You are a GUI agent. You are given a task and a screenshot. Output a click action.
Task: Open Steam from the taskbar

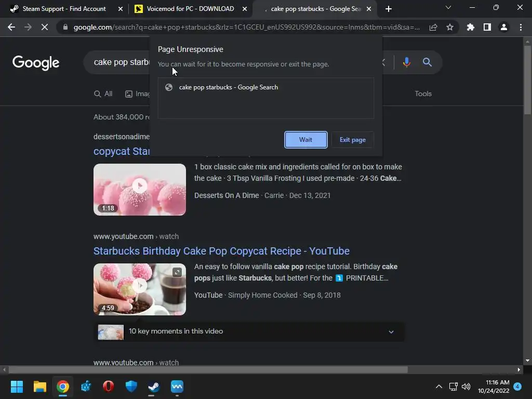point(154,387)
